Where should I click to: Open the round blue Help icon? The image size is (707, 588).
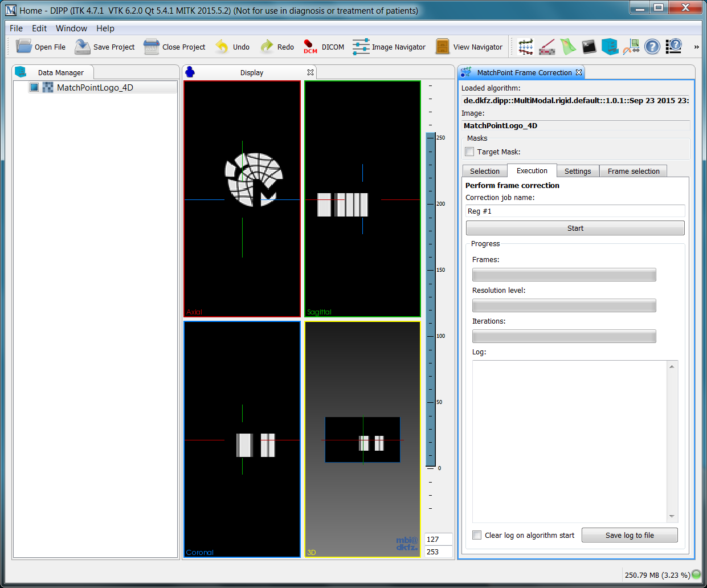652,47
